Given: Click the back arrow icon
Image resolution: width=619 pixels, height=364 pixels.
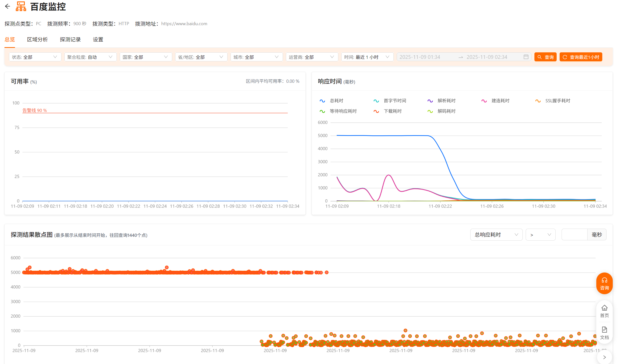Looking at the screenshot, I should (x=7, y=6).
